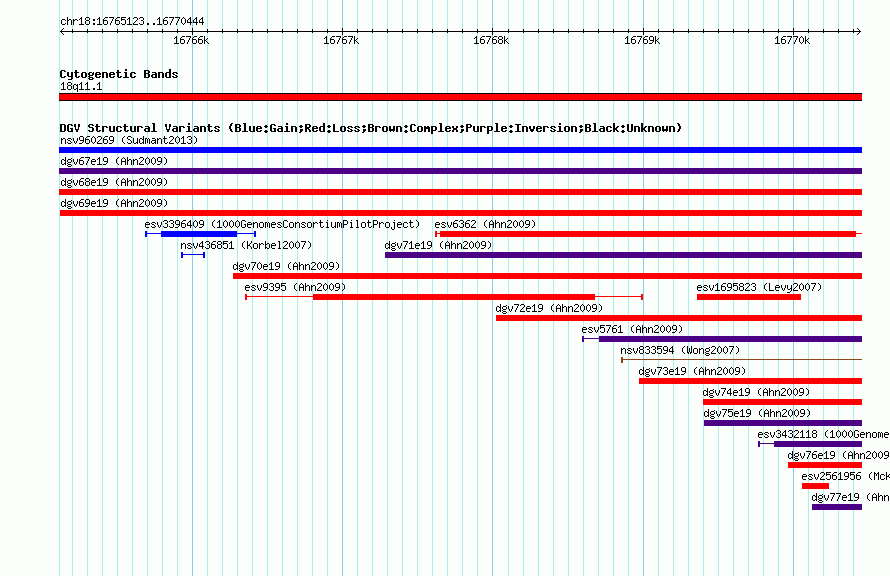
Task: Select the short red esv2561956 bar
Action: 816,486
